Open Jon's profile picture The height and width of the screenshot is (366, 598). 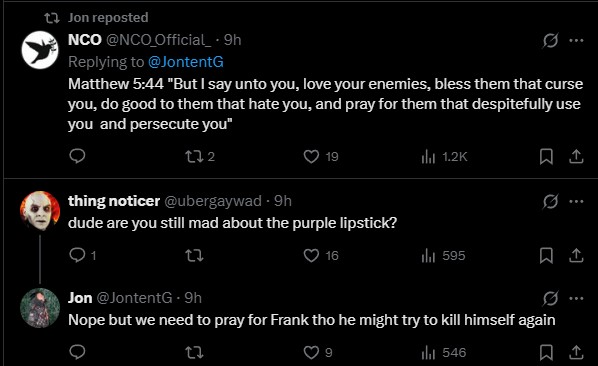pyautogui.click(x=40, y=308)
